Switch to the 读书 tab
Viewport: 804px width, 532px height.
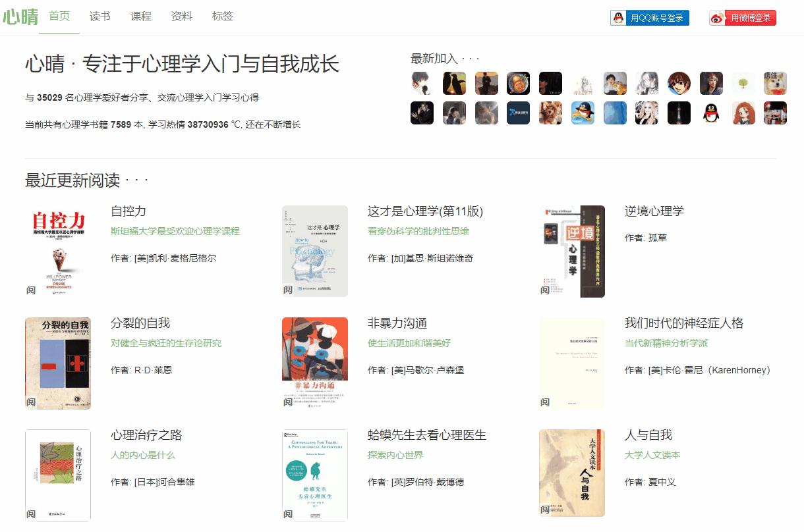(x=100, y=16)
